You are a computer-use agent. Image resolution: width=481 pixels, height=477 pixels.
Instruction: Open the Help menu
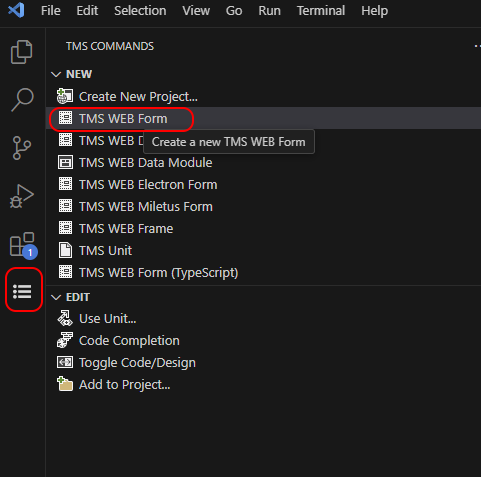coord(375,11)
